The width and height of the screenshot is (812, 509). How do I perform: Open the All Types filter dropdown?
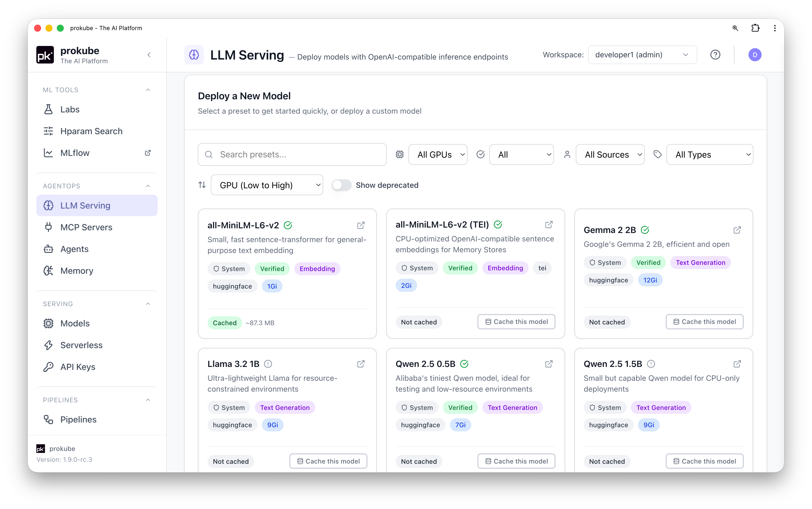coord(710,154)
